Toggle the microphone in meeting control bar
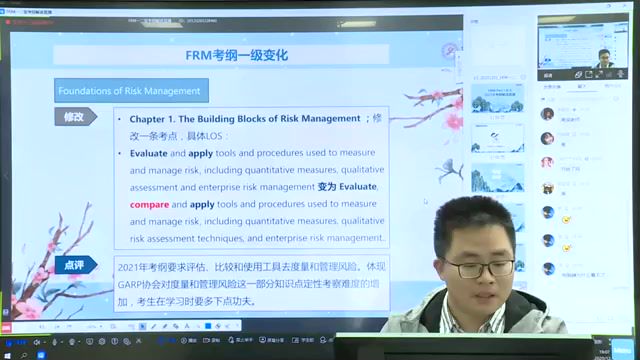The width and height of the screenshot is (640, 360). click(54, 342)
